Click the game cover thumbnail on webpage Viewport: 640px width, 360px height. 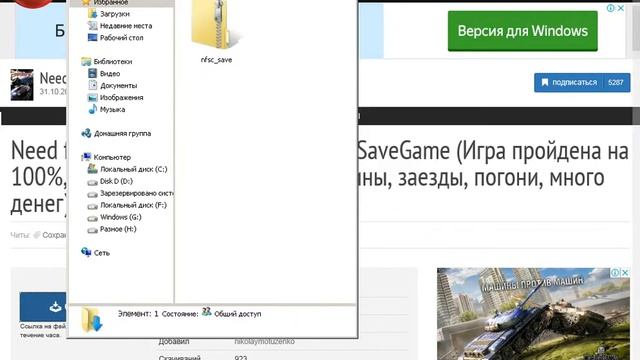22,84
